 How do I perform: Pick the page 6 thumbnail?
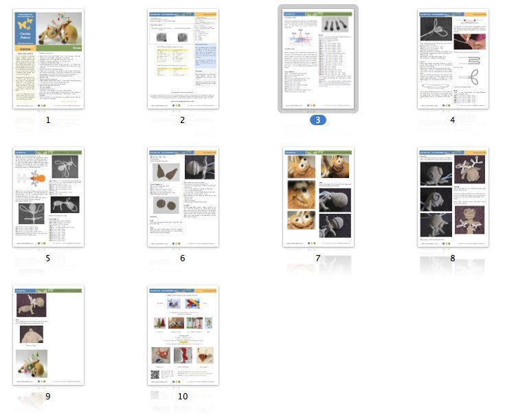(183, 197)
